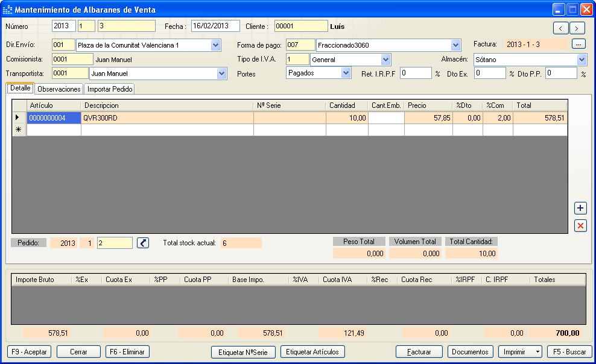Screen dimensions: 596x364
Task: Open linked order with arrow icon next to Pedido
Action: click(143, 243)
